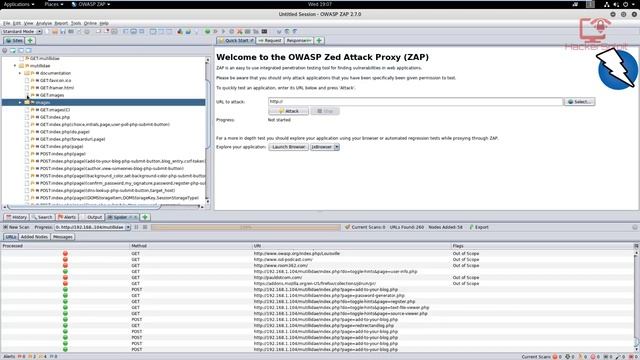This screenshot has width=640, height=360.
Task: Click the URL to attack input field
Action: [415, 102]
